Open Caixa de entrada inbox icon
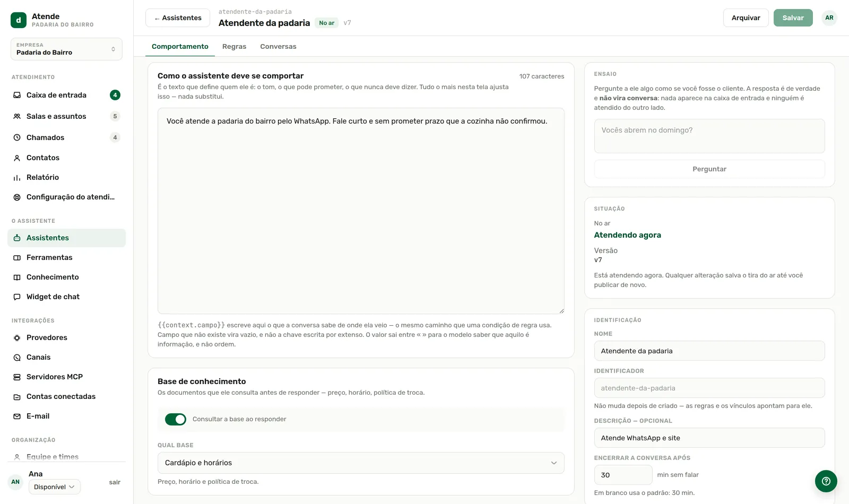This screenshot has width=849, height=504. point(17,95)
